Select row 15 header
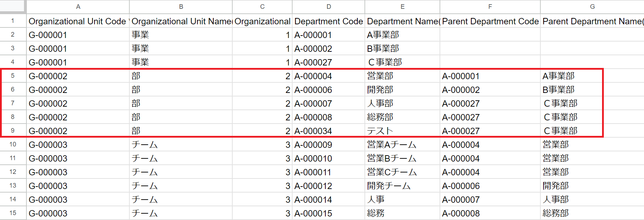Image resolution: width=644 pixels, height=220 pixels. coord(13,213)
